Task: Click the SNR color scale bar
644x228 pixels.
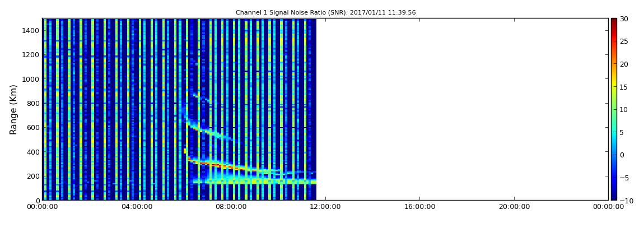Action: pyautogui.click(x=614, y=109)
